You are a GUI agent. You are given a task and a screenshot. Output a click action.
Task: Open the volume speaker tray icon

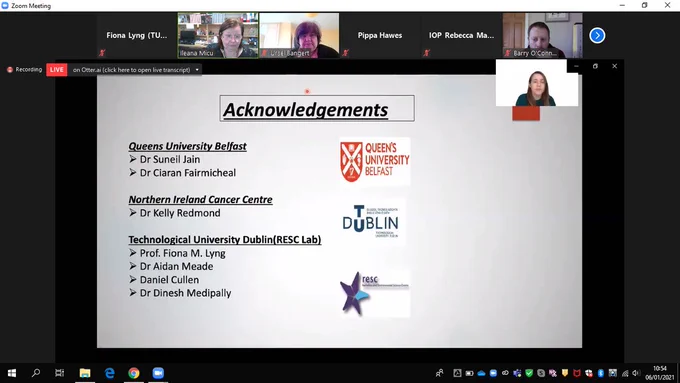coord(636,373)
